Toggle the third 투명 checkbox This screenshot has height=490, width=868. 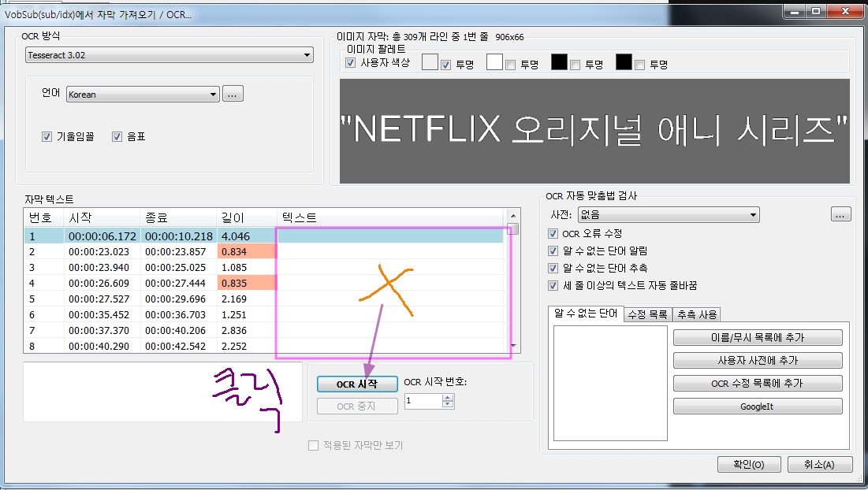point(576,65)
